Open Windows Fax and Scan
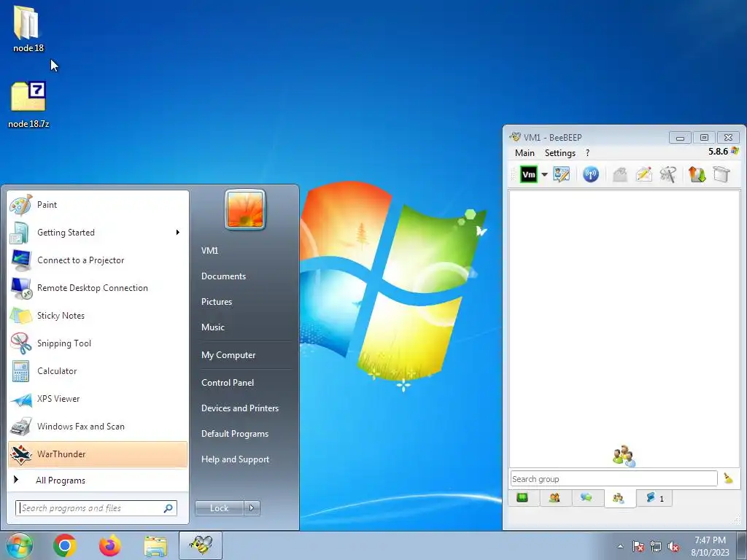Image resolution: width=747 pixels, height=560 pixels. coord(98,426)
